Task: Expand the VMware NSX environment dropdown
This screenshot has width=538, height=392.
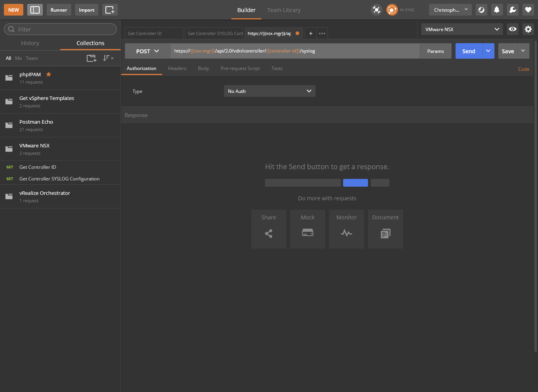Action: [462, 29]
